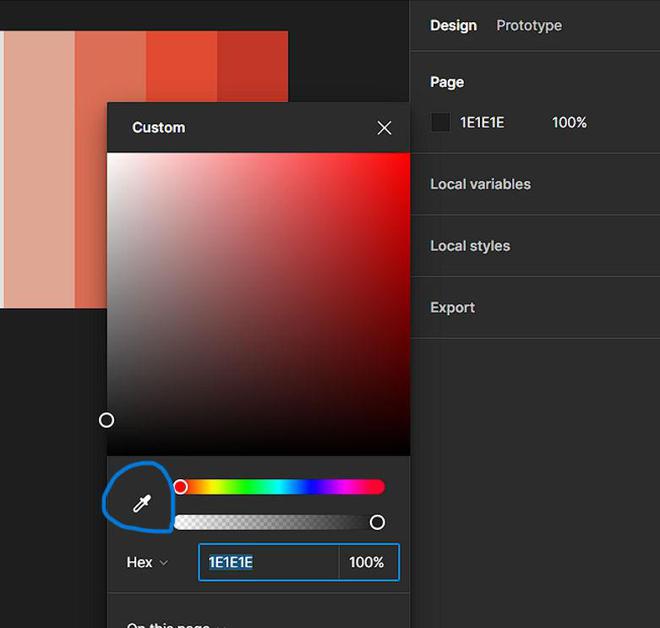Image resolution: width=660 pixels, height=628 pixels.
Task: Click the Page 1E1E1E hex value
Action: (482, 122)
